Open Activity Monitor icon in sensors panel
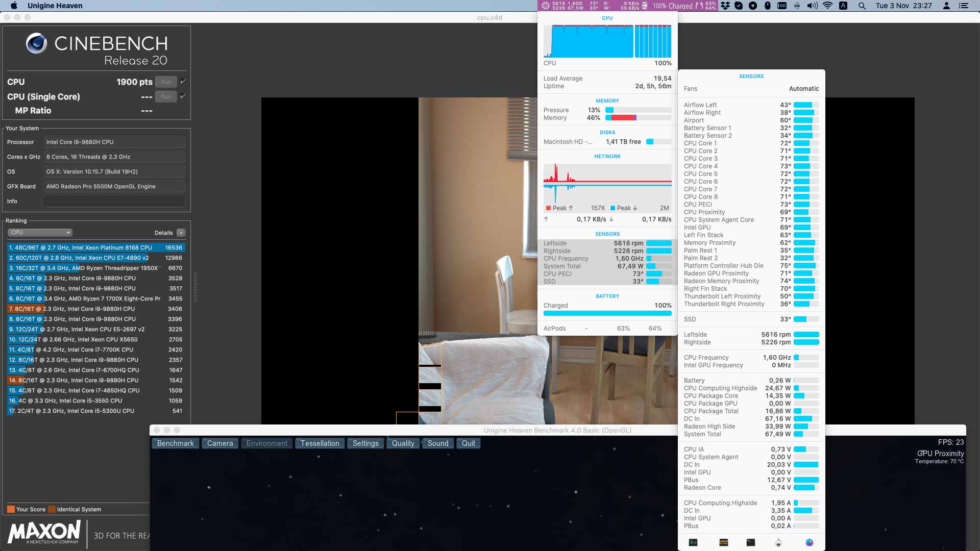Image resolution: width=980 pixels, height=551 pixels. 693,542
